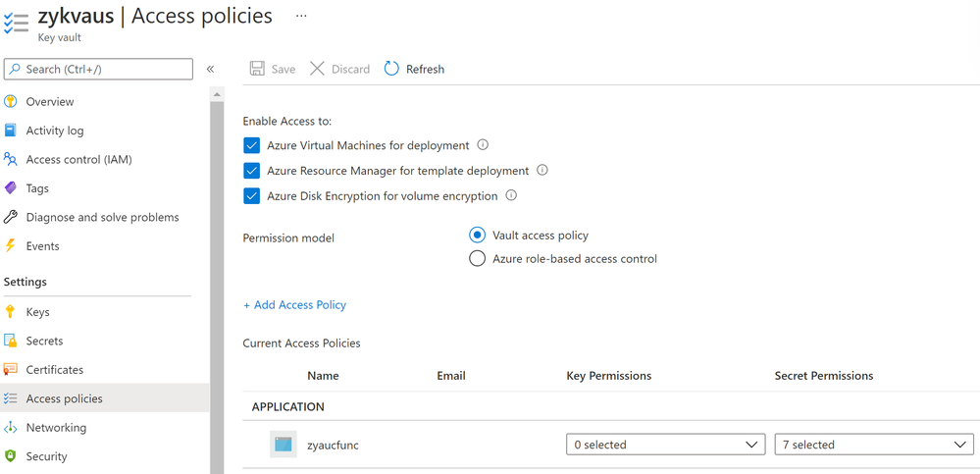This screenshot has height=474, width=980.
Task: Expand Secret Permissions dropdown showing 7 selected
Action: (874, 445)
